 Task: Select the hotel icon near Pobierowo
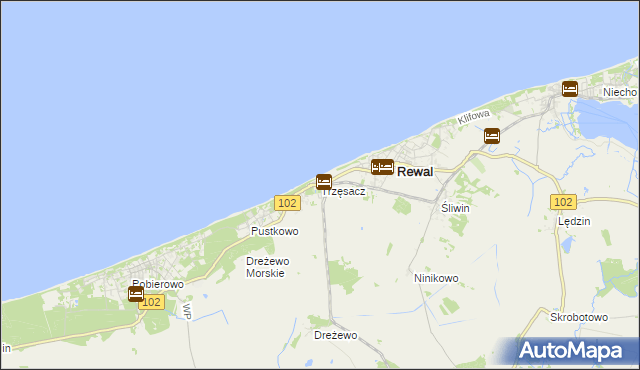[136, 294]
